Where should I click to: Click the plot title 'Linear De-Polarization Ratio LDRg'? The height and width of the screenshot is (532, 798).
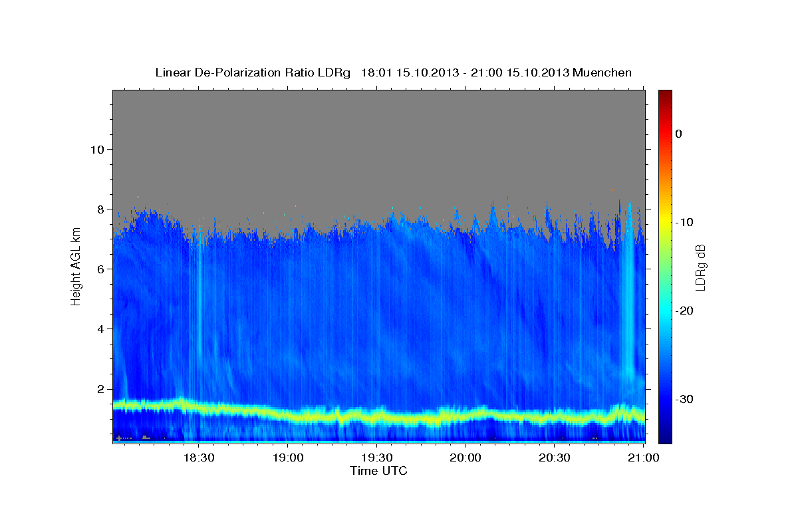(253, 72)
